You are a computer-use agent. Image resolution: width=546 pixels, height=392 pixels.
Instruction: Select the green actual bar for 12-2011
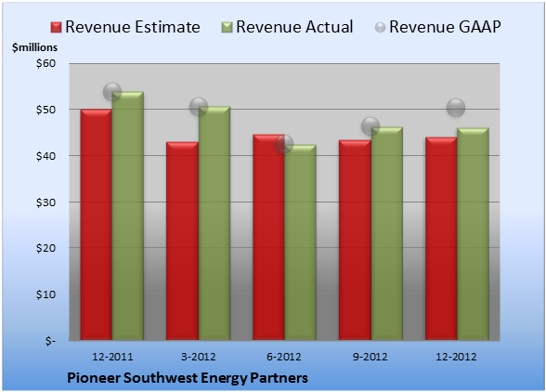[x=128, y=216]
